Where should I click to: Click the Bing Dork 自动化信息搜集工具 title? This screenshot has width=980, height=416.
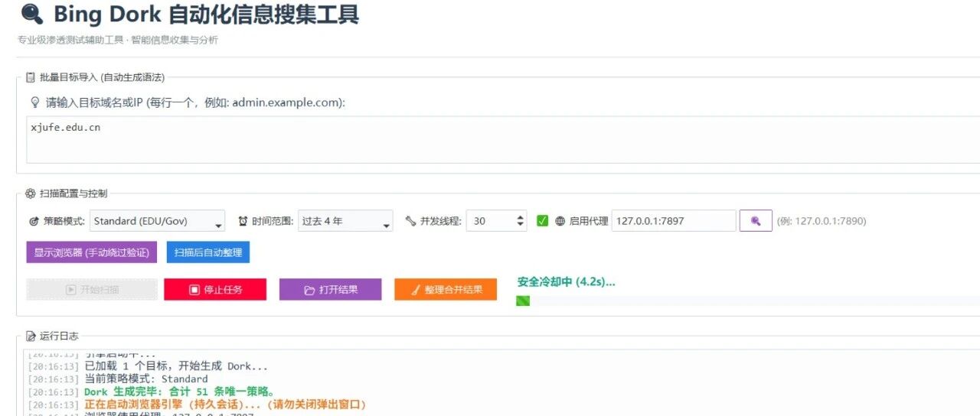point(206,14)
